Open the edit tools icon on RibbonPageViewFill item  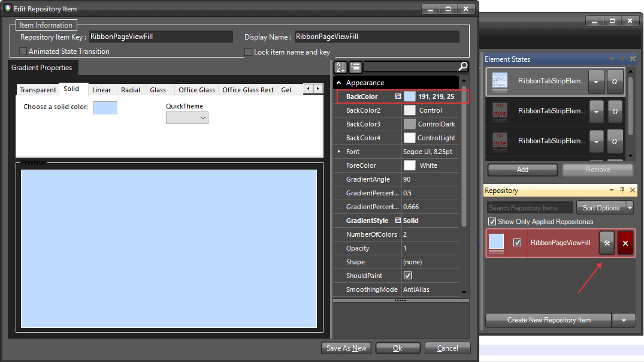(607, 243)
